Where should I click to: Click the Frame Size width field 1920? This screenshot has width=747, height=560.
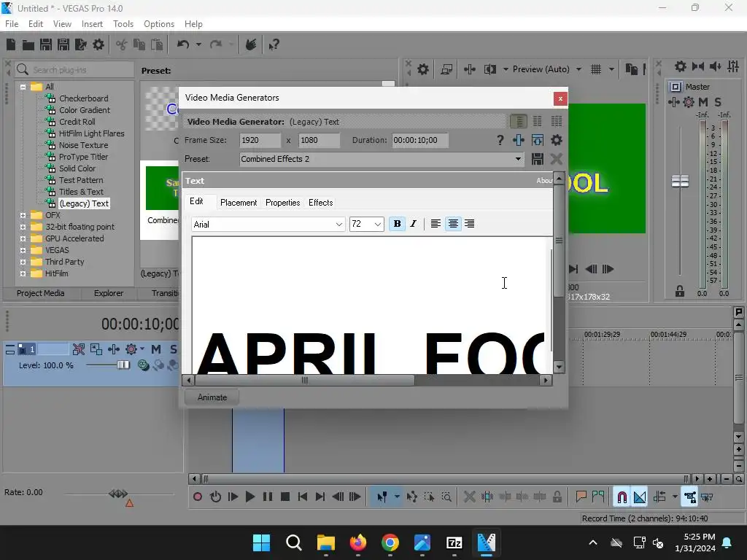260,140
